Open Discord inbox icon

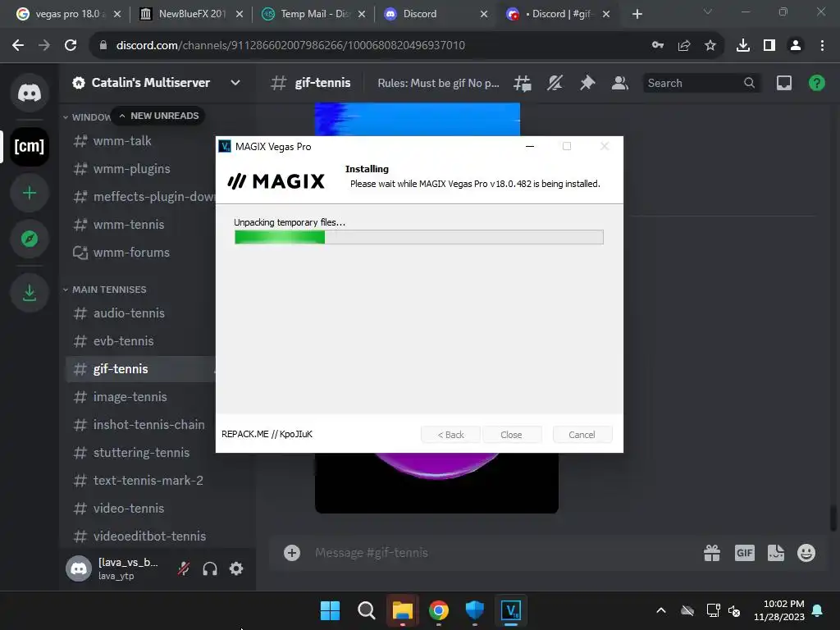784,83
